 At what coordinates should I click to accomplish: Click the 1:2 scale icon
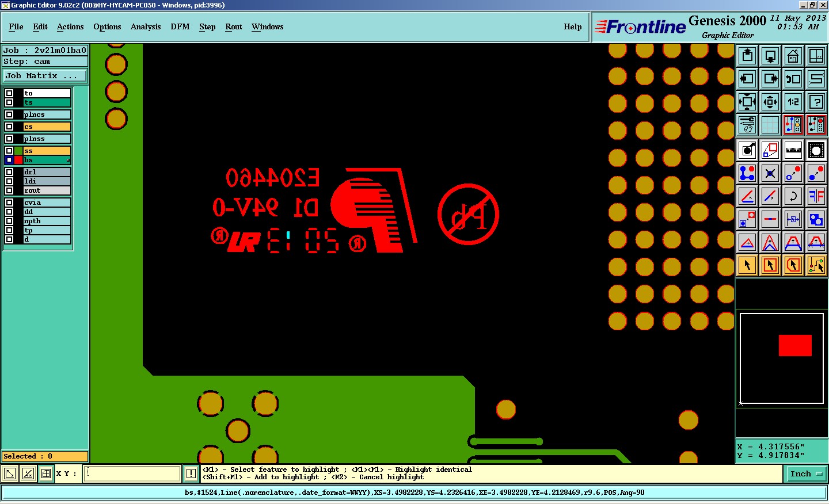pos(793,102)
